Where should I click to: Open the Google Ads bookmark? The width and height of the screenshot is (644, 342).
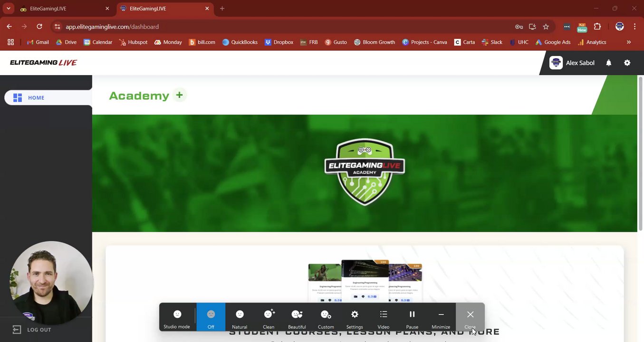pos(553,42)
